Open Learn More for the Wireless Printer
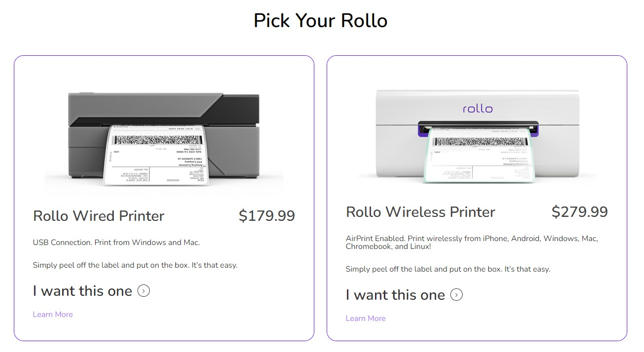The width and height of the screenshot is (644, 352). tap(366, 318)
